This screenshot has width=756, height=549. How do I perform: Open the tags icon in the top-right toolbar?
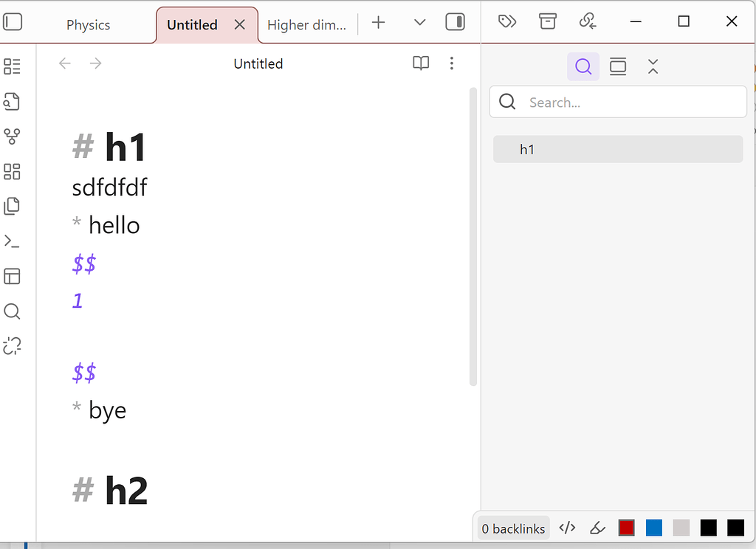tap(507, 21)
